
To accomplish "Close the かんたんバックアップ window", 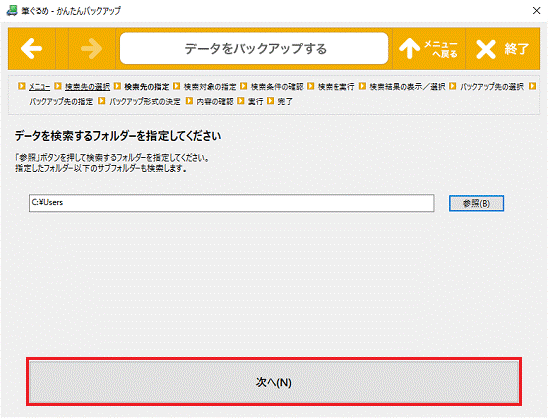I will 536,10.
